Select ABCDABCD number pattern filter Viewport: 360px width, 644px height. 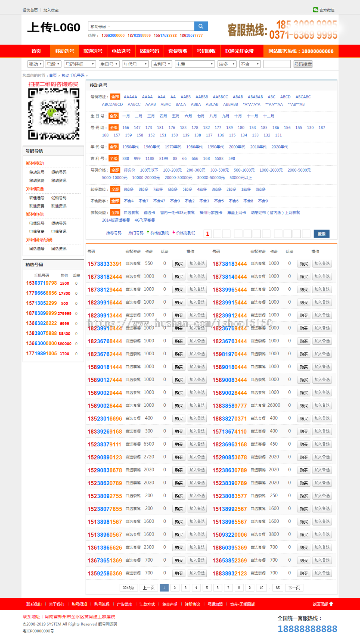112,104
